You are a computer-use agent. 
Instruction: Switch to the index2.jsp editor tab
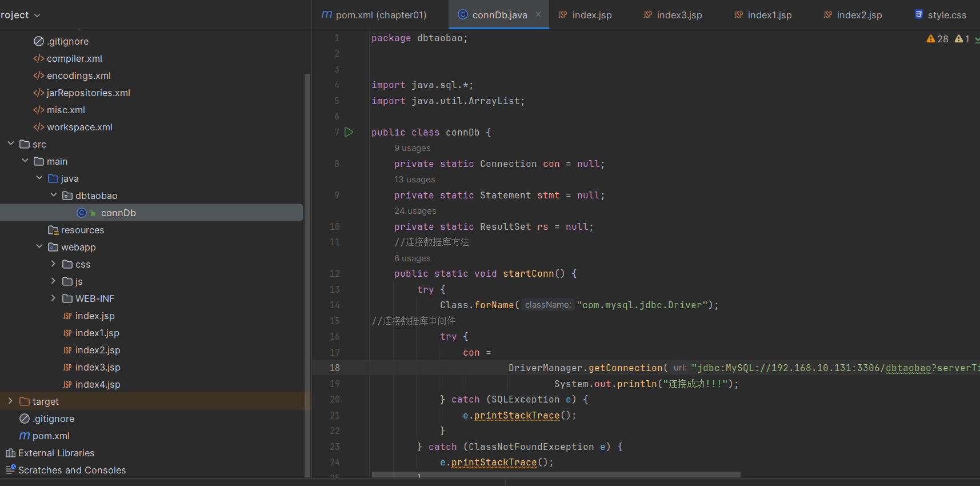tap(853, 15)
